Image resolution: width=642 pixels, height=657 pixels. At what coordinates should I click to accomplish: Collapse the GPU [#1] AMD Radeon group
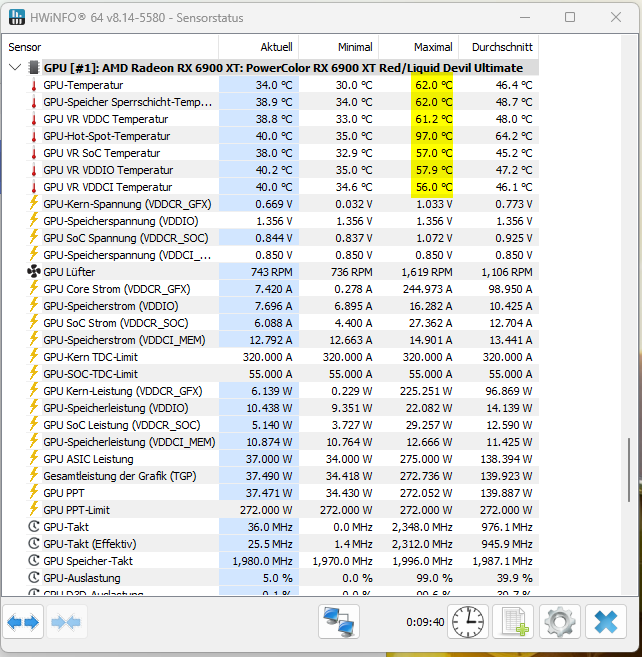point(15,67)
